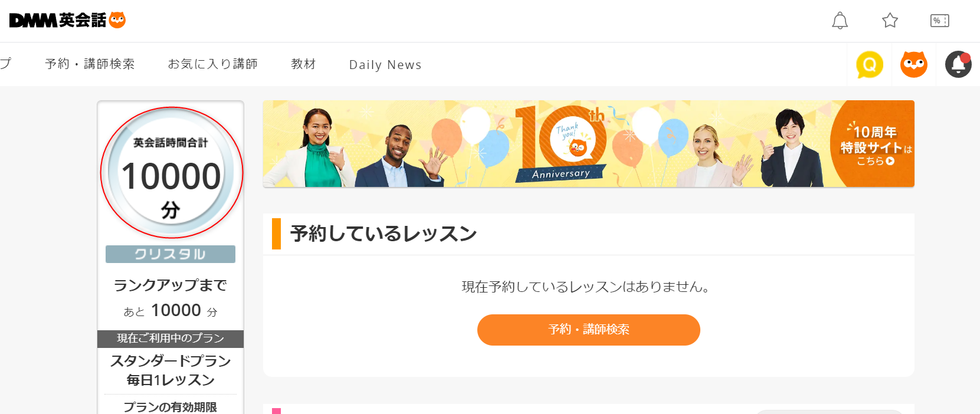
Task: Open お気に入り講師 menu item
Action: coord(212,64)
